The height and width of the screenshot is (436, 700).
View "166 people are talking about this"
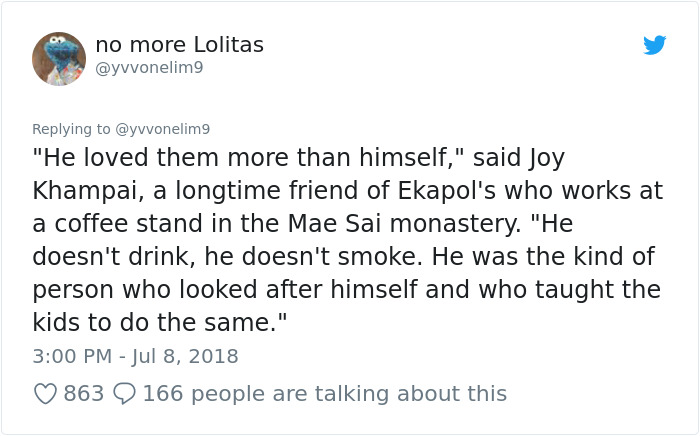pyautogui.click(x=325, y=394)
